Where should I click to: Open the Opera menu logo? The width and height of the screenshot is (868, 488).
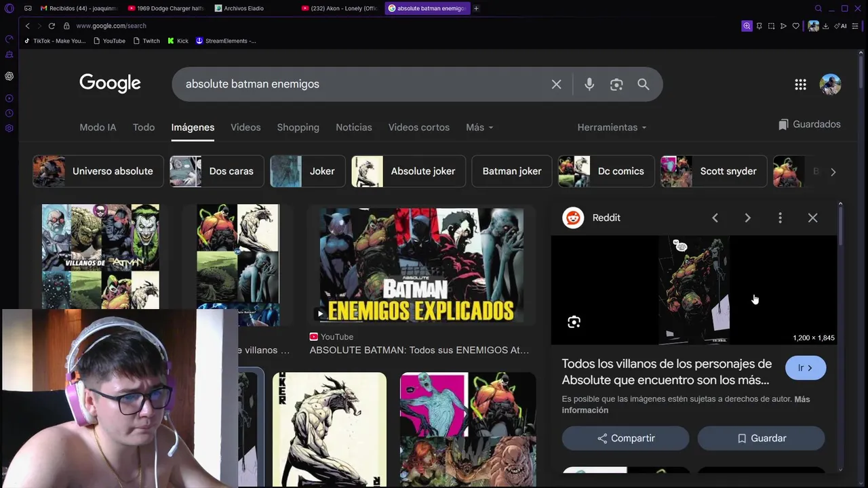pos(9,8)
